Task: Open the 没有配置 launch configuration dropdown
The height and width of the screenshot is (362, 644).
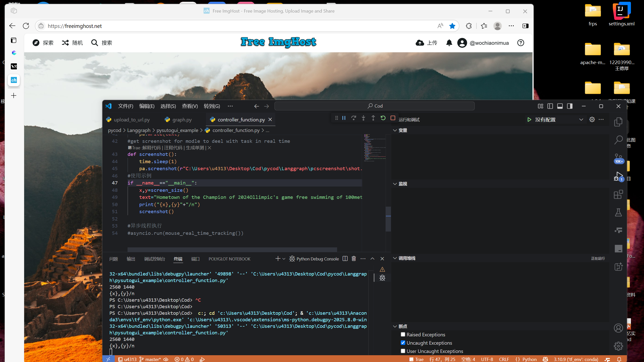Action: tap(559, 120)
